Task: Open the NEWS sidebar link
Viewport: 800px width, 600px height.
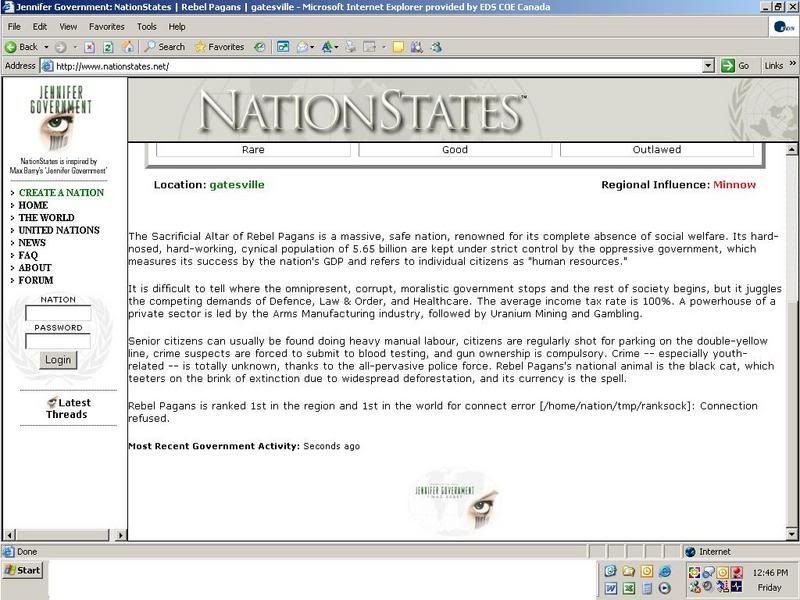Action: point(32,243)
